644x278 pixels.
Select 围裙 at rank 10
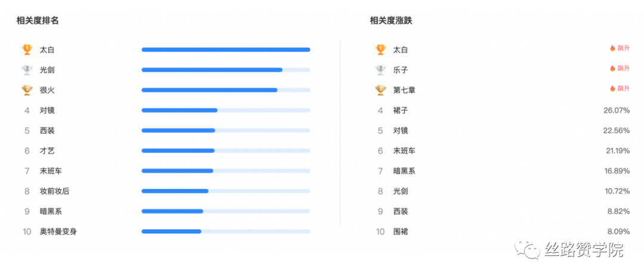[401, 231]
